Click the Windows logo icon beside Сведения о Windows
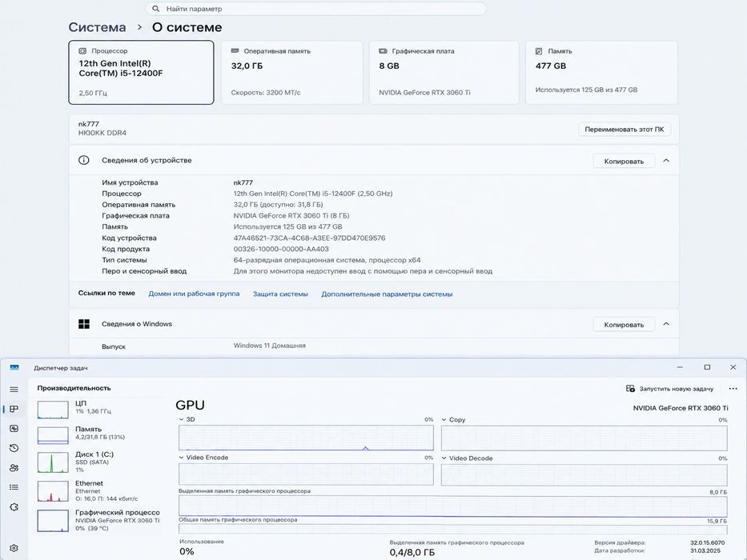The image size is (747, 560). 84,324
